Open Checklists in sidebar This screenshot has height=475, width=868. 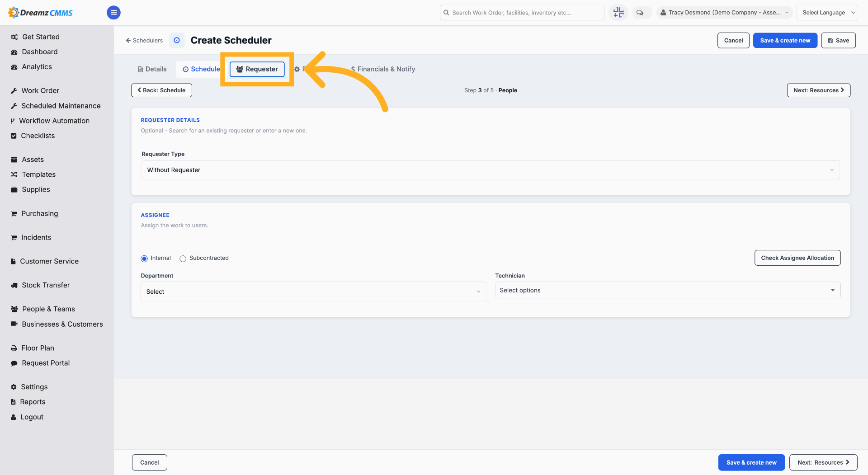pyautogui.click(x=33, y=136)
